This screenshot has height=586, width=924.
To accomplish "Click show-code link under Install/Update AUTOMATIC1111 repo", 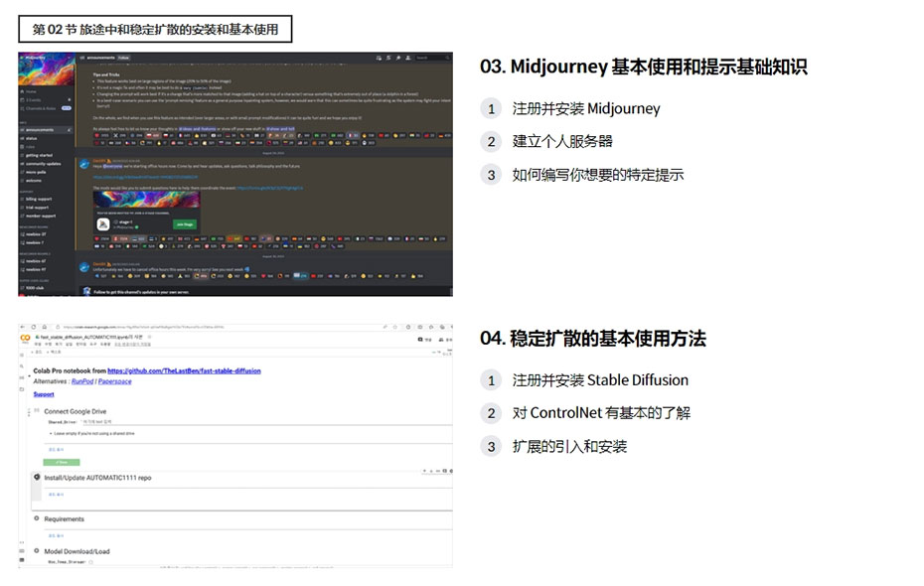I will coord(56,494).
